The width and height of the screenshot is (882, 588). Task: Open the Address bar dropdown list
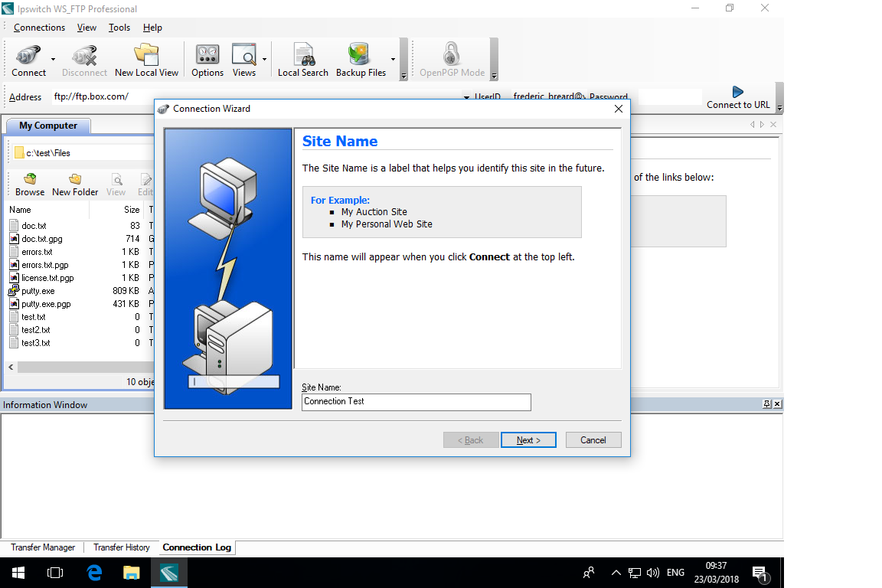[x=466, y=97]
